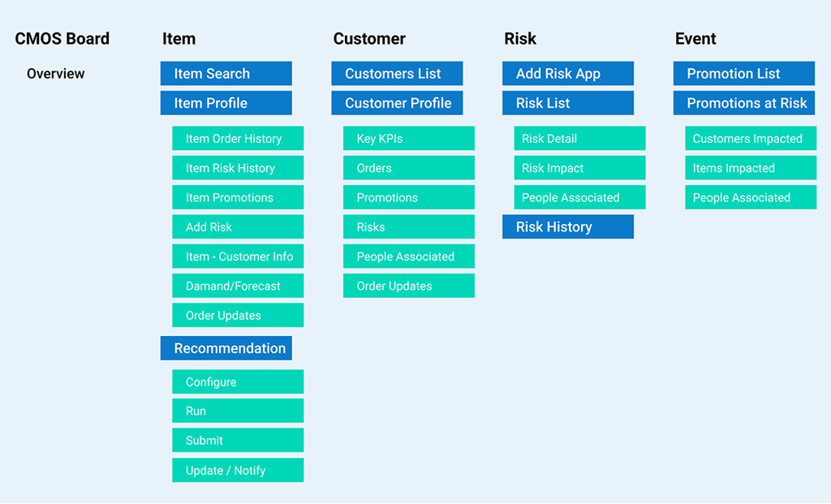Click the Customer Profile box
This screenshot has width=831, height=504.
click(x=397, y=103)
